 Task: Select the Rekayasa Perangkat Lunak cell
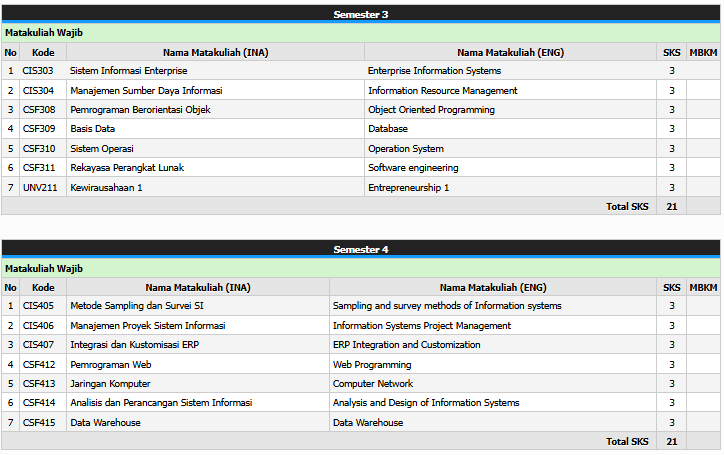(x=126, y=168)
